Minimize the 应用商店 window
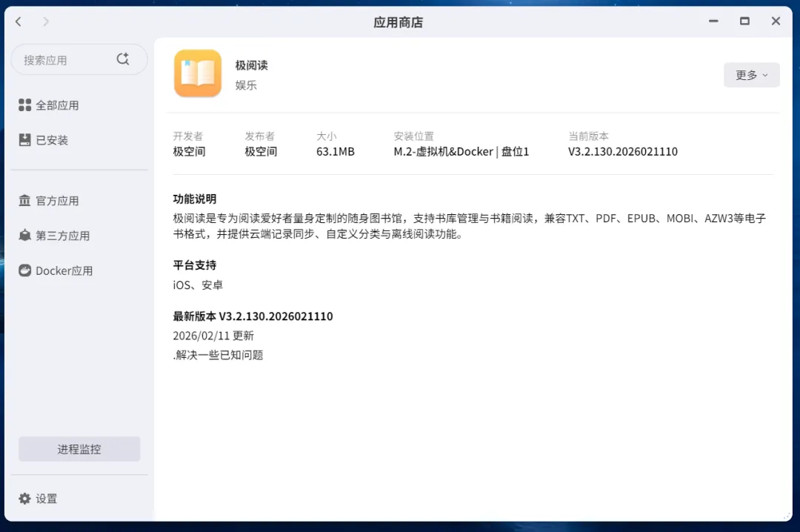 coord(713,21)
